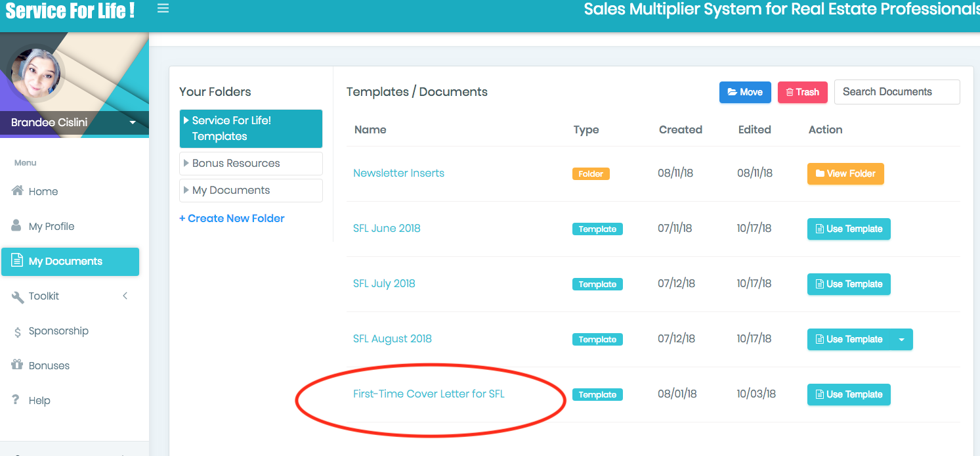The image size is (980, 456).
Task: Click the My Profile person icon
Action: (x=17, y=226)
